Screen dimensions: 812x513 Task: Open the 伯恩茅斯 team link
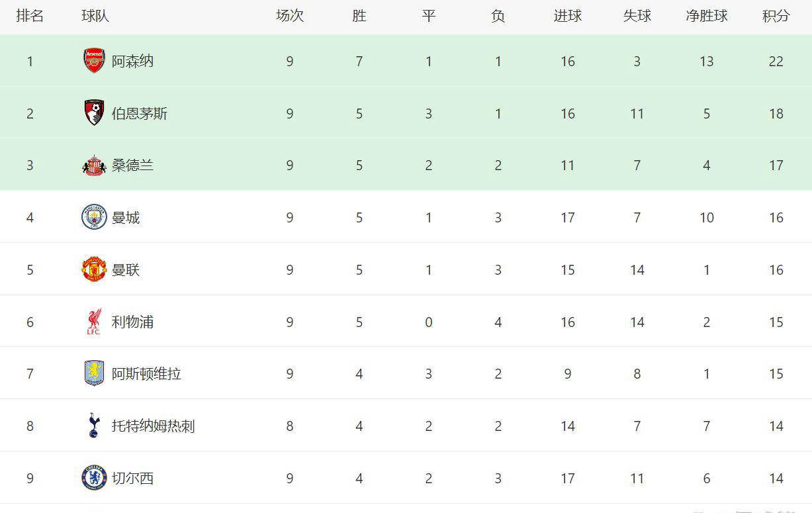(x=139, y=114)
